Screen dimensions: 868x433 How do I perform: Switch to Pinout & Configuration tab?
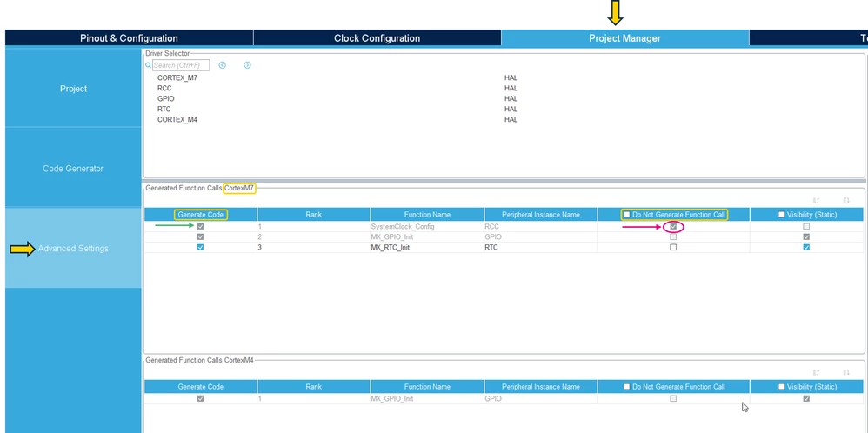coord(129,38)
